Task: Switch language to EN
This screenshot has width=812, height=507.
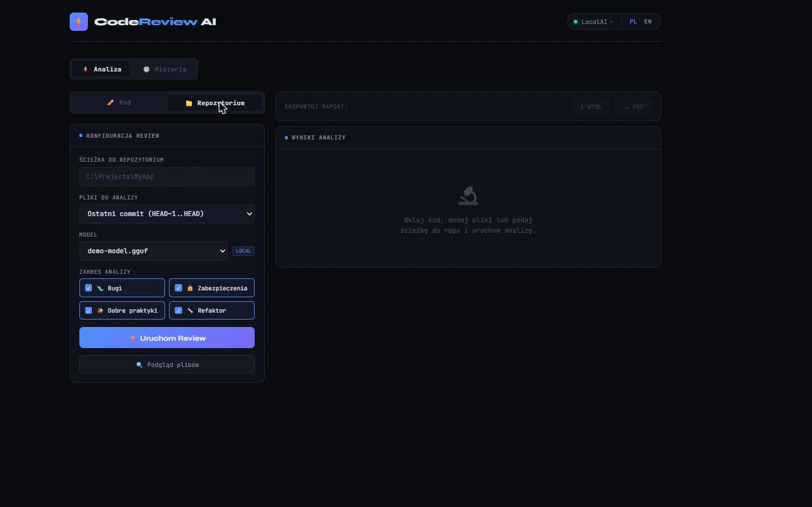Action: (648, 22)
